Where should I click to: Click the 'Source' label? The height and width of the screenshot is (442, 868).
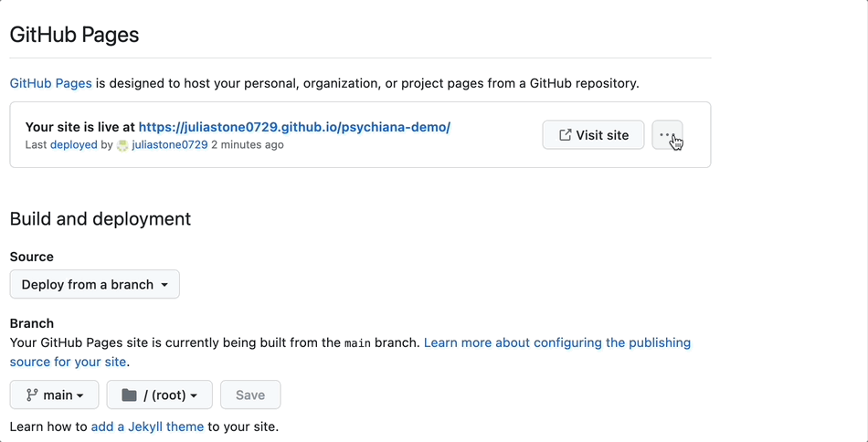(32, 257)
